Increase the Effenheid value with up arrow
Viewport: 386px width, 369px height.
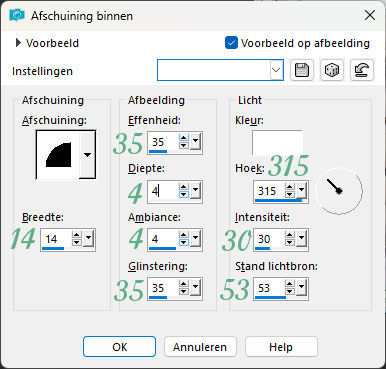point(184,138)
